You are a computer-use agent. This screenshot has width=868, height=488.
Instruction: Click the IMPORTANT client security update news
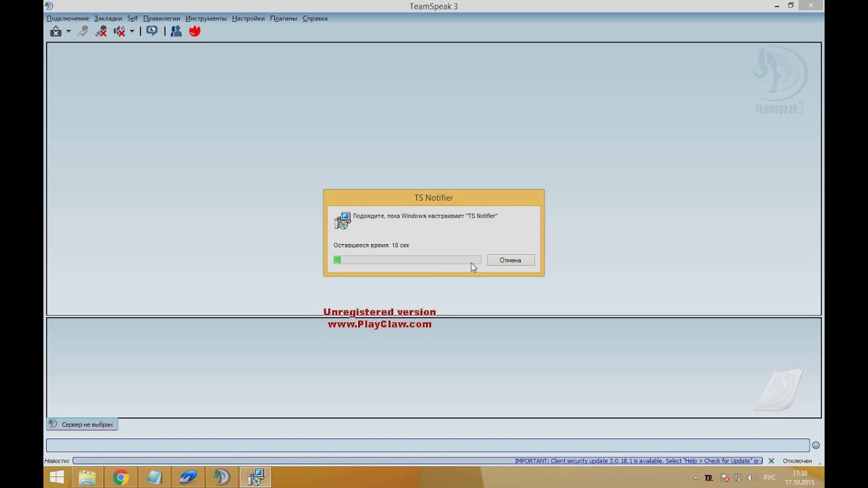638,461
